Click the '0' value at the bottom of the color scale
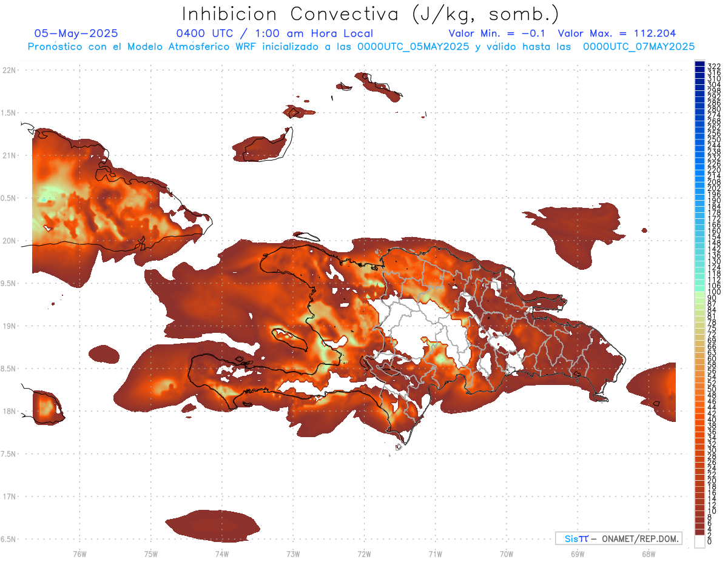The width and height of the screenshot is (728, 562). click(710, 541)
